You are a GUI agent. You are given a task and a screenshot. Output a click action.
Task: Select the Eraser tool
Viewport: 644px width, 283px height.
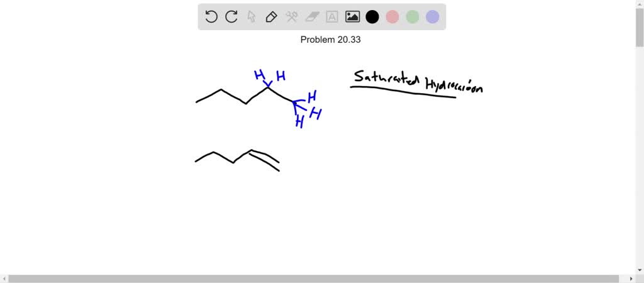pos(312,17)
